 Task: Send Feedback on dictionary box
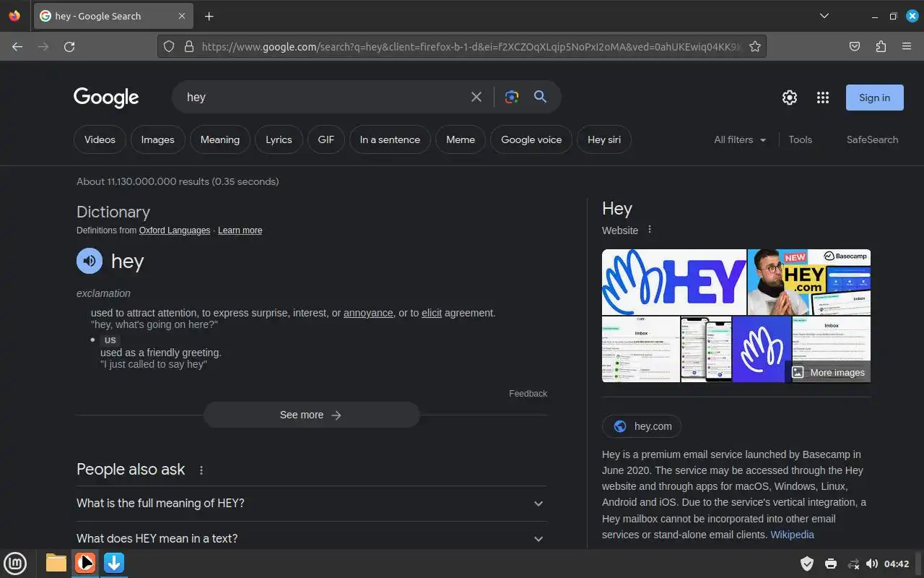pyautogui.click(x=528, y=394)
